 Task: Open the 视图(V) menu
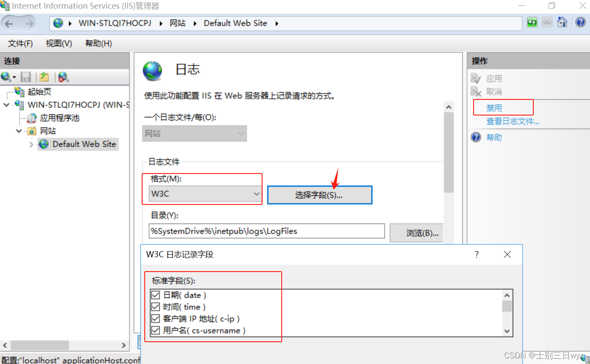pyautogui.click(x=59, y=43)
